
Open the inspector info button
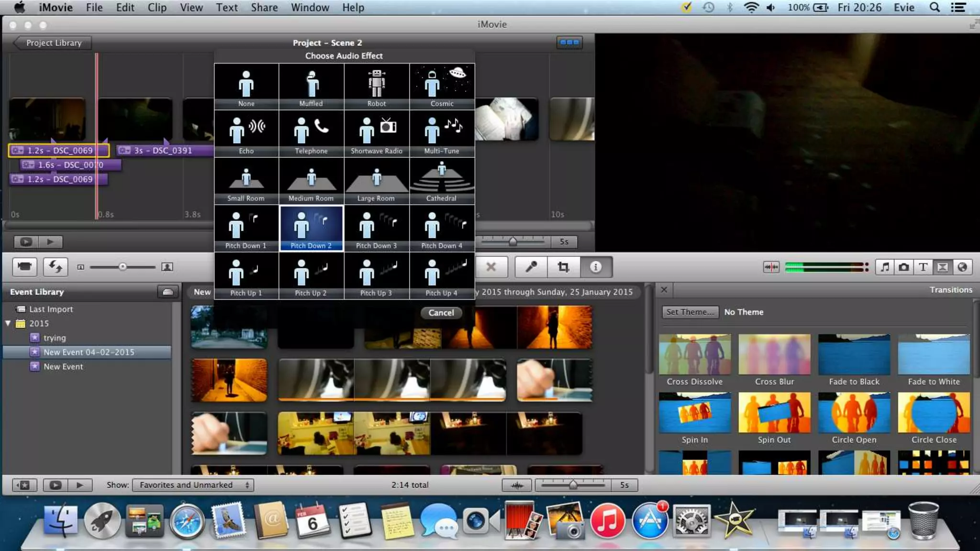(x=596, y=267)
